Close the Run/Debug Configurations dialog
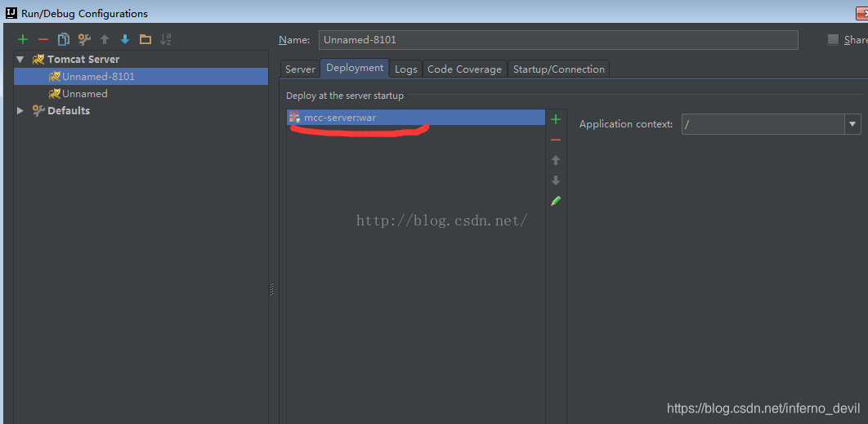Image resolution: width=868 pixels, height=424 pixels. [861, 13]
